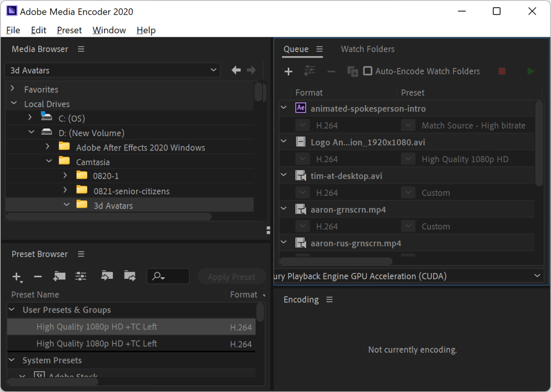Screen dimensions: 551x392
Task: Open the H.264 format dropdown for tim-at-desktop.avi
Action: tap(303, 192)
